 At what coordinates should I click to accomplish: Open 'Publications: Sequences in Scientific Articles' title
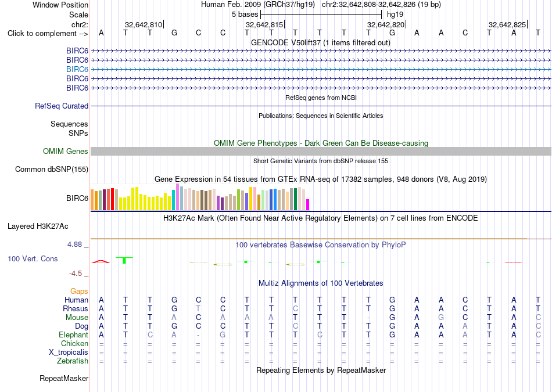(x=321, y=116)
